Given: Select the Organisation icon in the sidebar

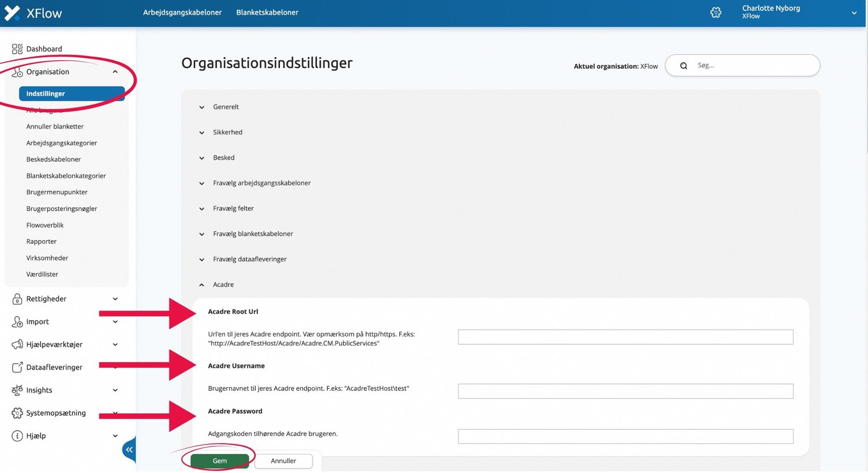Looking at the screenshot, I should [17, 71].
